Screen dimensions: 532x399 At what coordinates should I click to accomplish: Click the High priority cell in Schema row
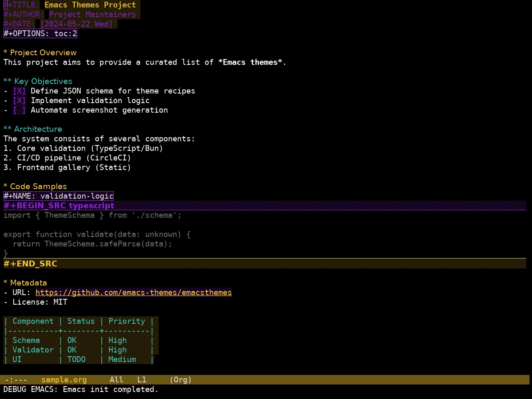tap(118, 340)
